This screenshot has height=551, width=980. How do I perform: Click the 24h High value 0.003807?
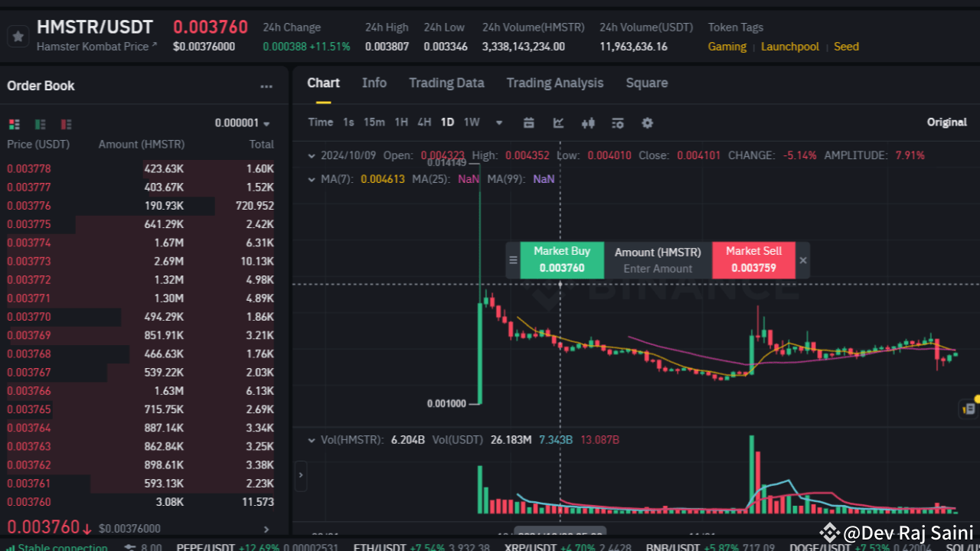pos(387,47)
